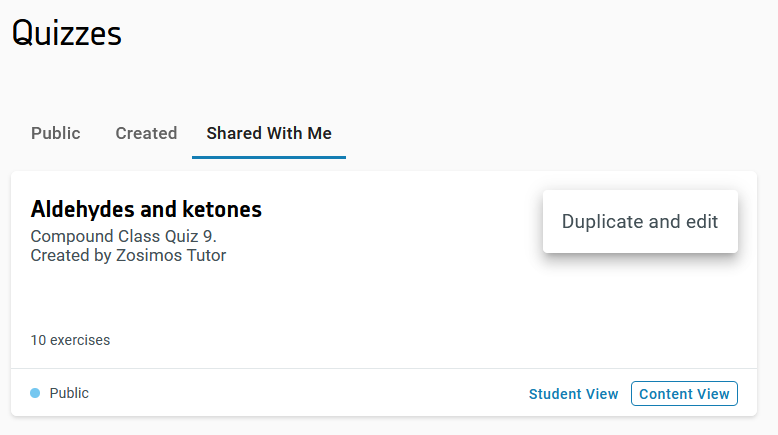Switch to the Public quizzes tab
The height and width of the screenshot is (435, 778).
tap(56, 133)
